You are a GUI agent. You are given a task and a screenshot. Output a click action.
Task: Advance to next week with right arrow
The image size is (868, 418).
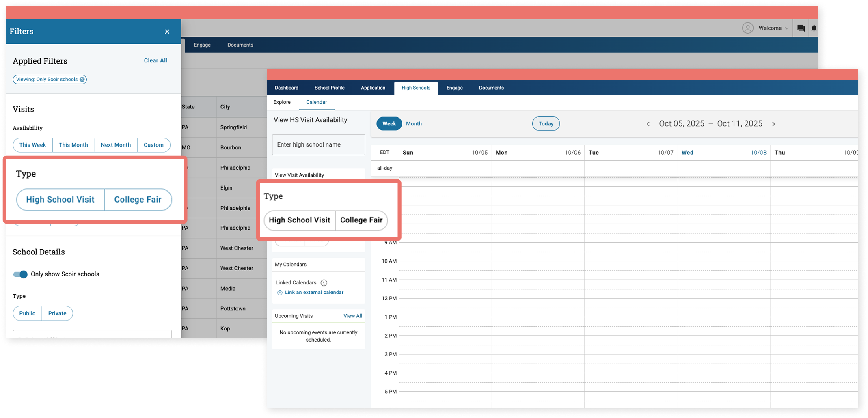point(773,124)
